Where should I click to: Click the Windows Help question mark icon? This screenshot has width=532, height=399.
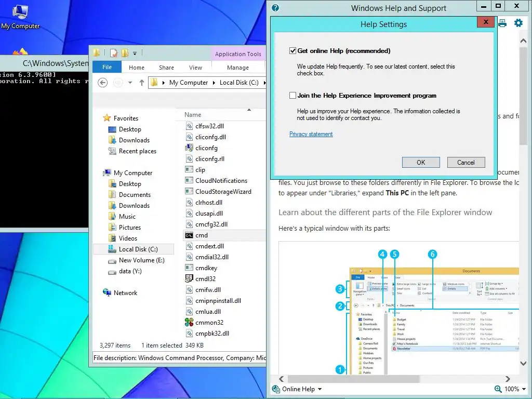click(275, 8)
